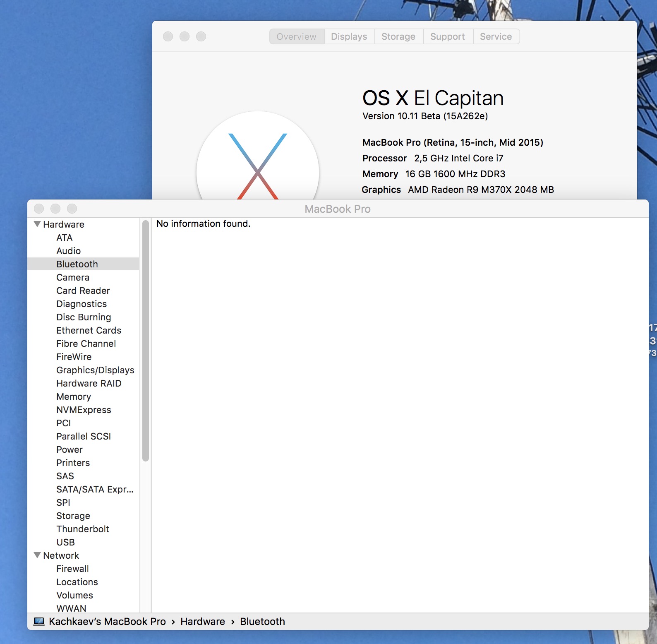657x644 pixels.
Task: Click the Processor 2,5 GHz line
Action: [433, 158]
